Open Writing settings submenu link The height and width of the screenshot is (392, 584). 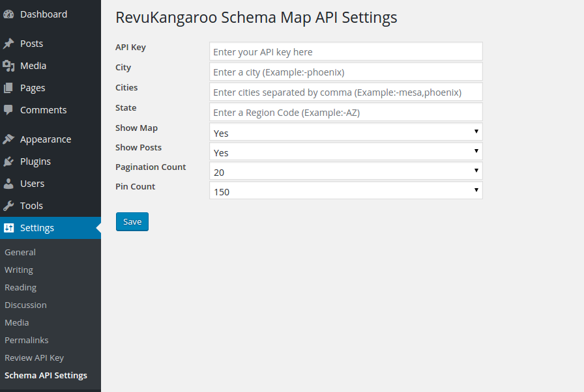[x=19, y=270]
